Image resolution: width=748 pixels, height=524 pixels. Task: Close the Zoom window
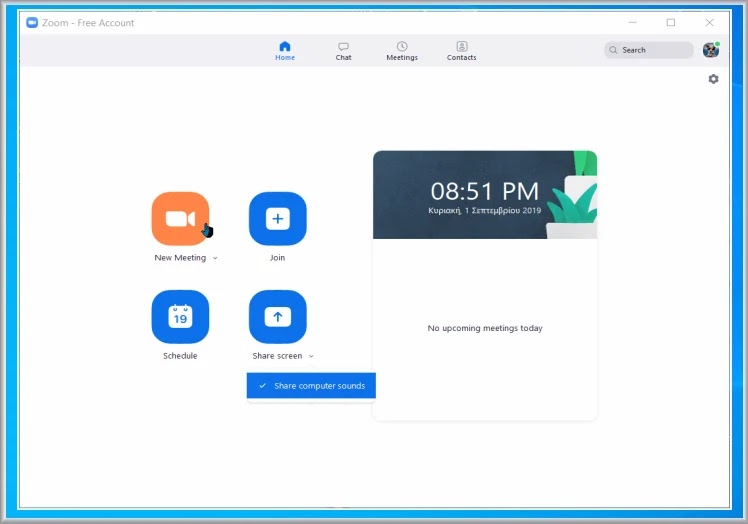[709, 22]
